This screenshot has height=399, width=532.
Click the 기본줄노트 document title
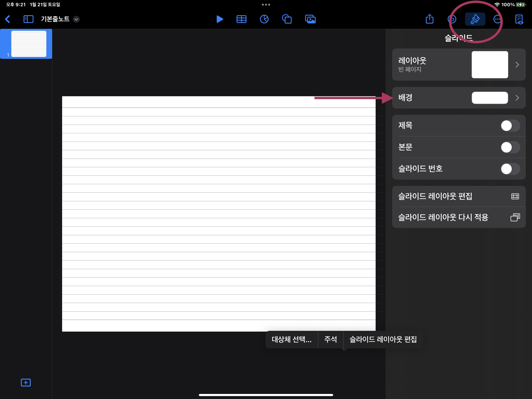(x=55, y=19)
